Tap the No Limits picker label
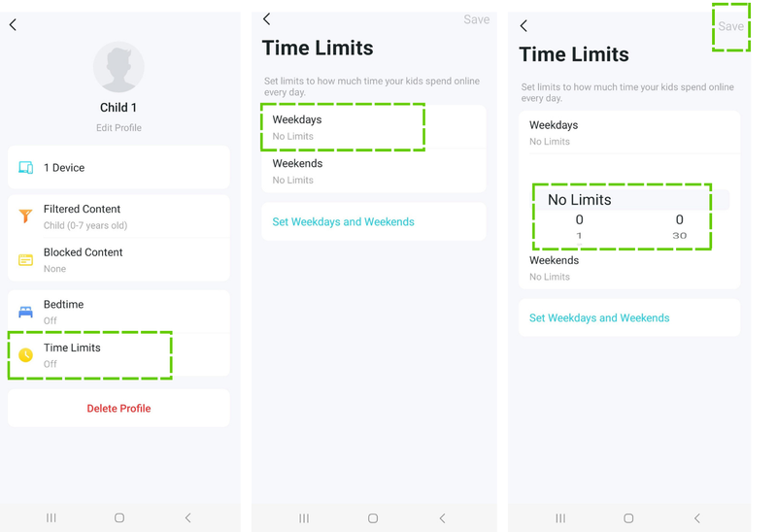777x532 pixels. (580, 200)
